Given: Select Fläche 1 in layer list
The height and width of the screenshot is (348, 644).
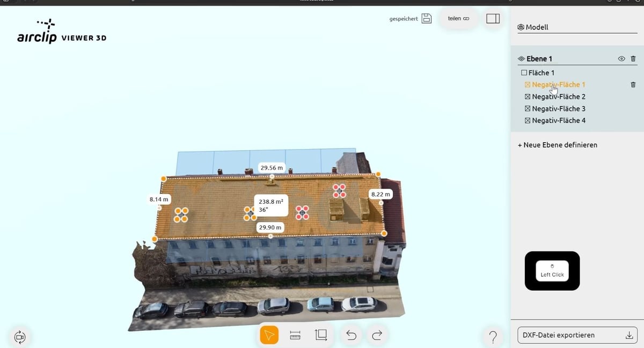Looking at the screenshot, I should (541, 73).
